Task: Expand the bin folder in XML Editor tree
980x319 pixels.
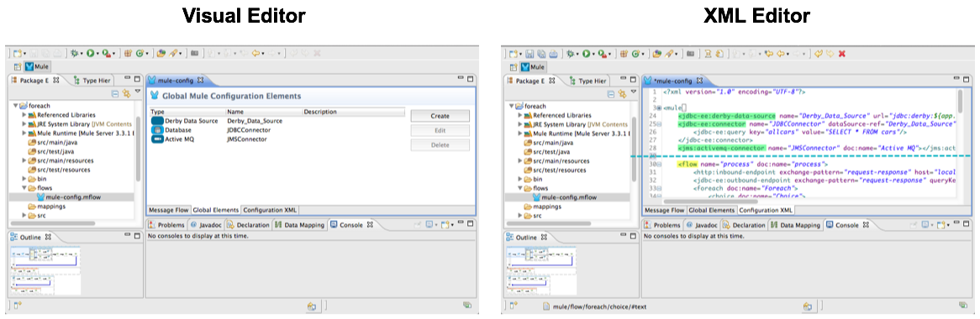Action: (x=520, y=179)
